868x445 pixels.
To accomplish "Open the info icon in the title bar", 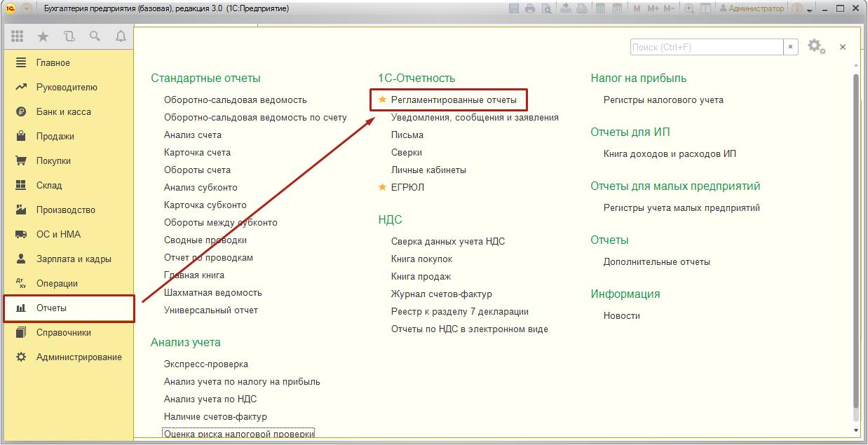I will (797, 8).
